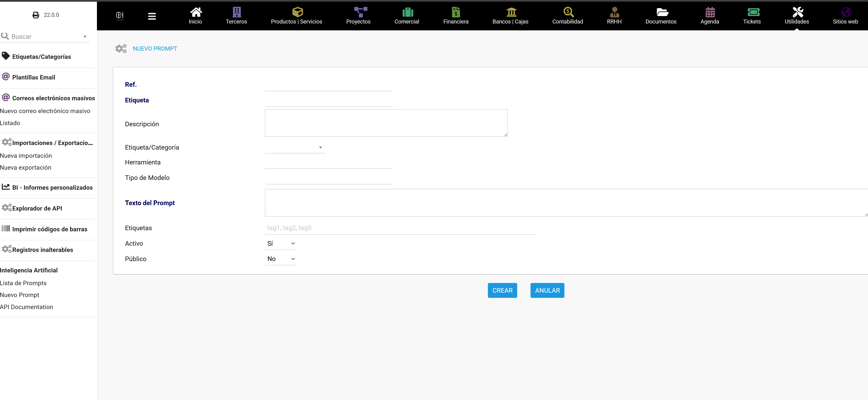Viewport: 868px width, 400px height.
Task: Toggle the hamburger menu icon
Action: point(152,16)
